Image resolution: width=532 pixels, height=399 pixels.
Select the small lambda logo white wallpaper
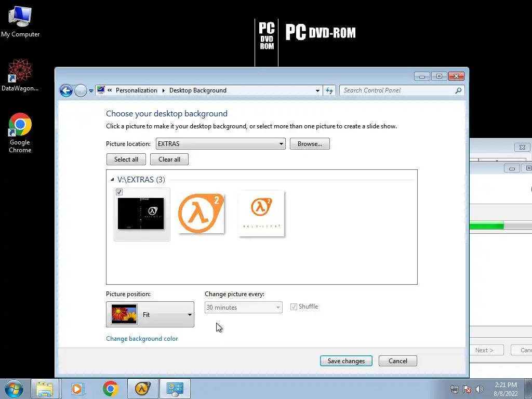pyautogui.click(x=261, y=214)
